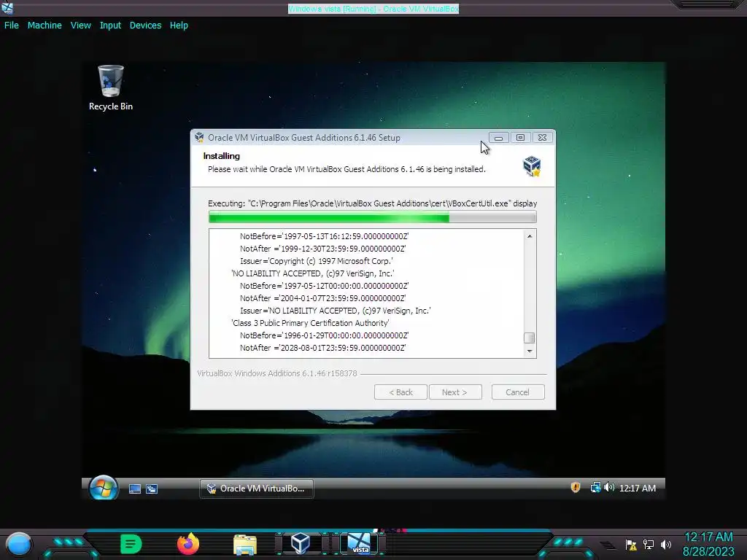Select the vista VM icon in host taskbar
The width and height of the screenshot is (747, 560).
pyautogui.click(x=359, y=544)
